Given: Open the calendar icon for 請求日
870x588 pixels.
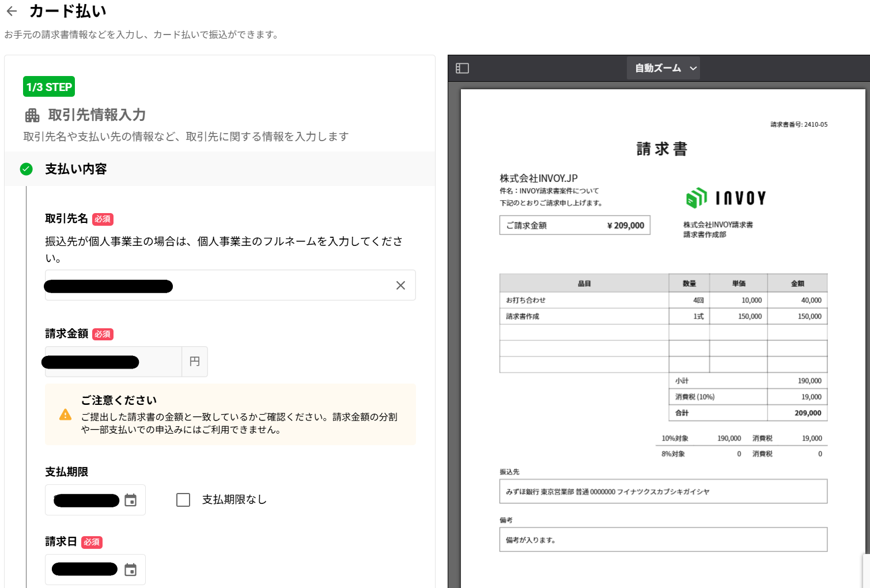Looking at the screenshot, I should 131,570.
